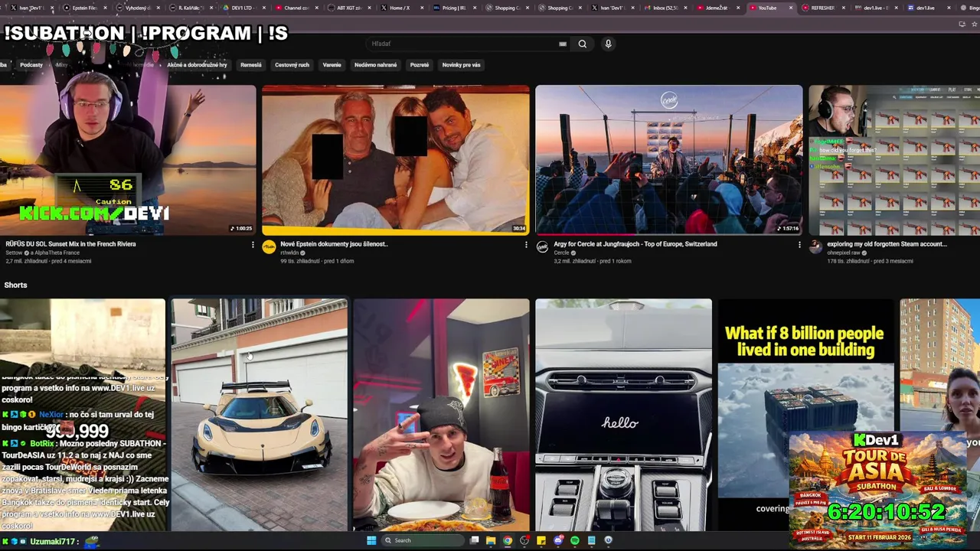The width and height of the screenshot is (980, 551).
Task: Open the Cercle channel avatar
Action: [x=542, y=246]
